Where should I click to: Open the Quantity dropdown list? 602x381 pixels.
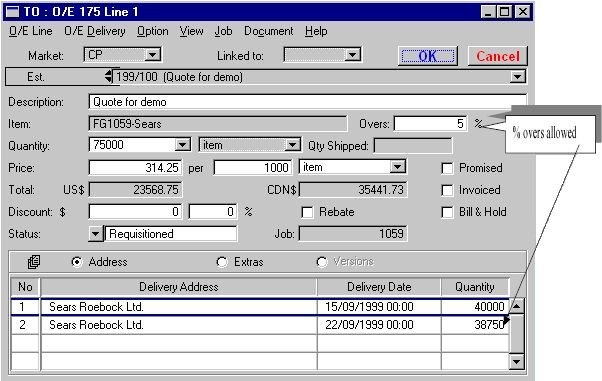tap(182, 145)
